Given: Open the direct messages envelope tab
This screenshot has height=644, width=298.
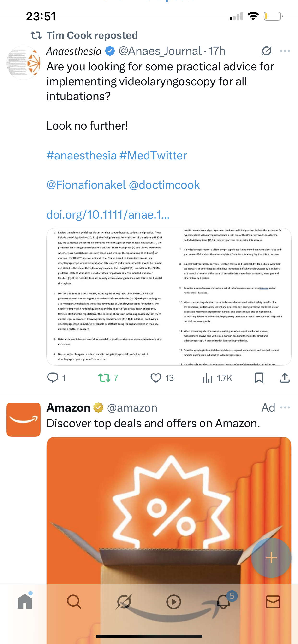Looking at the screenshot, I should (273, 602).
